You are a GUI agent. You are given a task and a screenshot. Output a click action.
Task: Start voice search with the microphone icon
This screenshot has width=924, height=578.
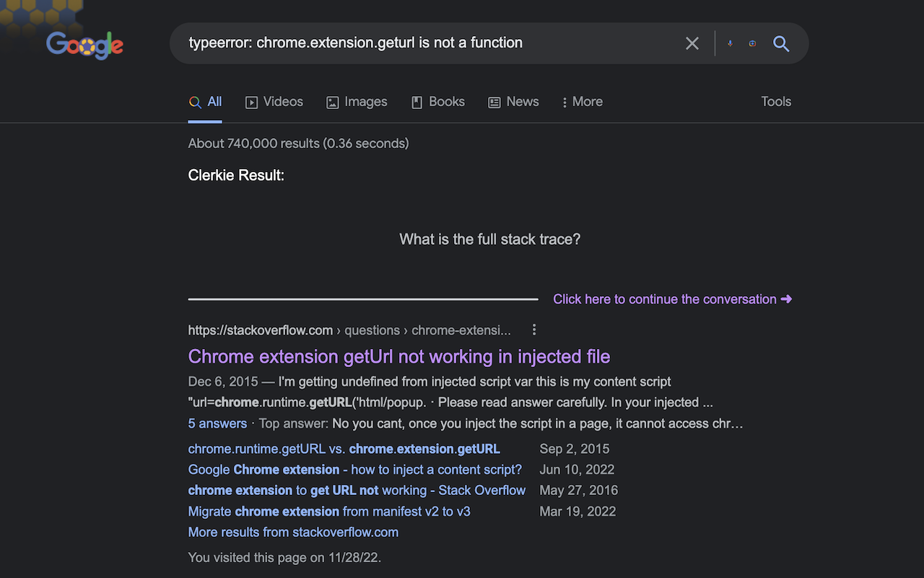point(730,43)
